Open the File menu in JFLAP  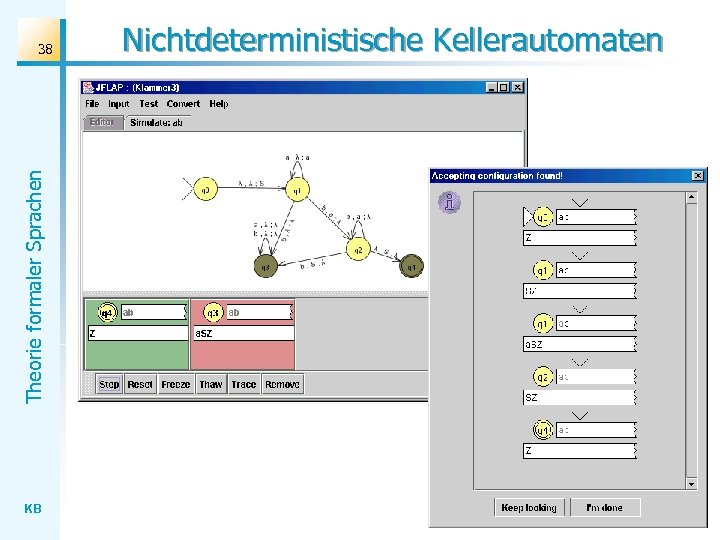click(x=92, y=104)
